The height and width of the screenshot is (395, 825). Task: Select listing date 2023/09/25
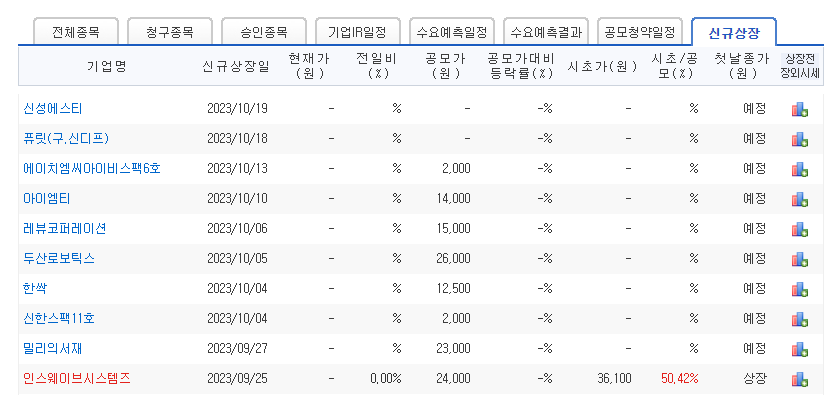(237, 378)
